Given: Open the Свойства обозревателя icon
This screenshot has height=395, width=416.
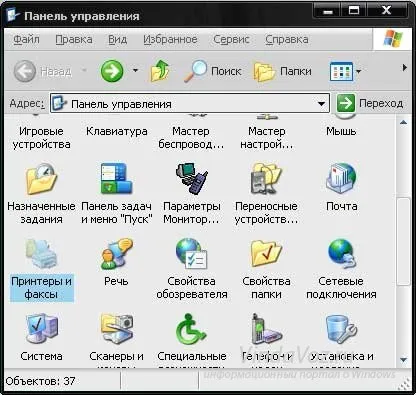Looking at the screenshot, I should 192,254.
